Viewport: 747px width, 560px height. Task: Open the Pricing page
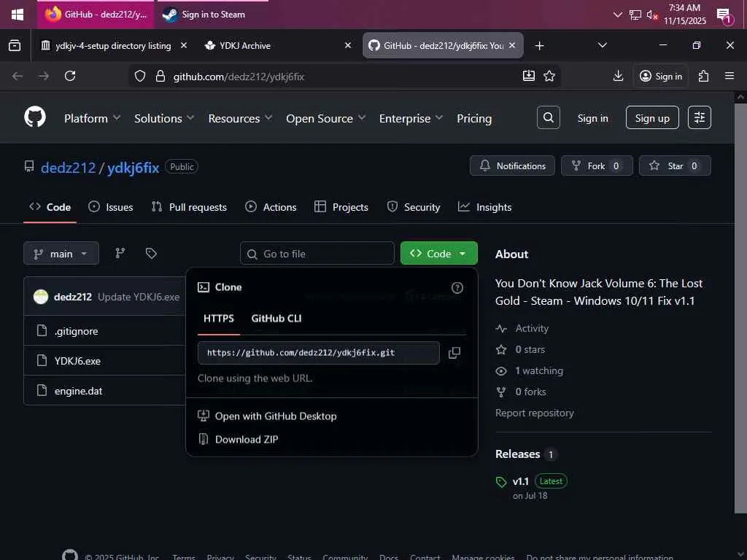coord(474,119)
